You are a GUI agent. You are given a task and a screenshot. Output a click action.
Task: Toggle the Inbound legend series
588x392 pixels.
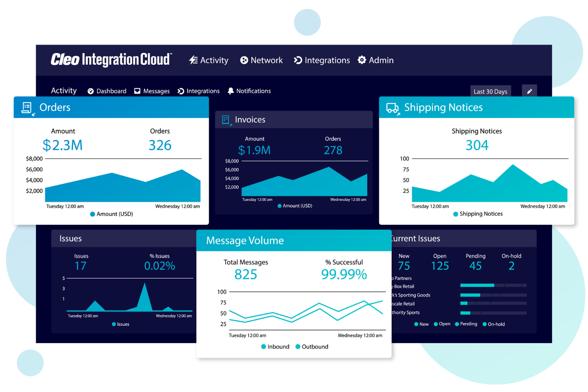(275, 347)
